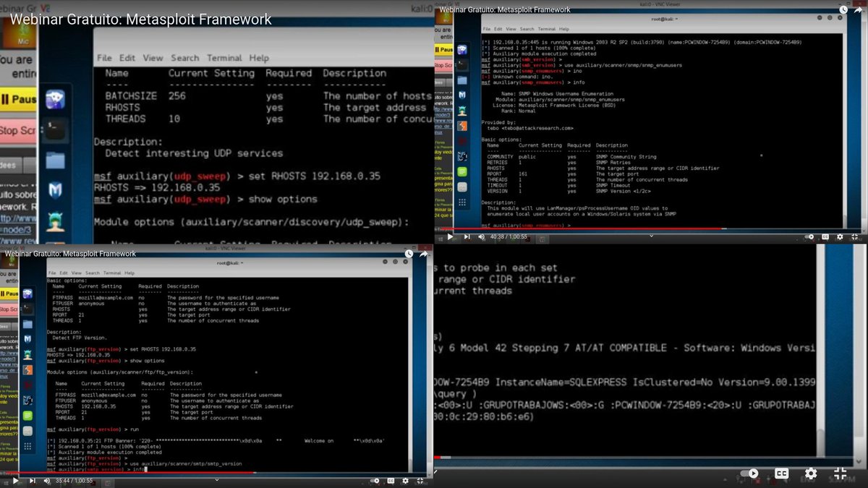Seek on the 40:38 video progress bar
Viewport: 868px width, 488px height.
pyautogui.click(x=650, y=228)
